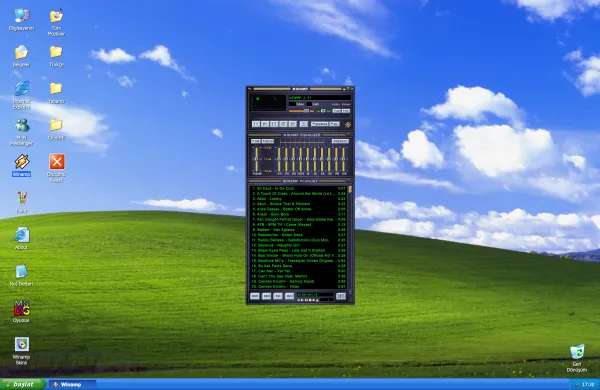Open the playlist REM menu

click(x=266, y=296)
